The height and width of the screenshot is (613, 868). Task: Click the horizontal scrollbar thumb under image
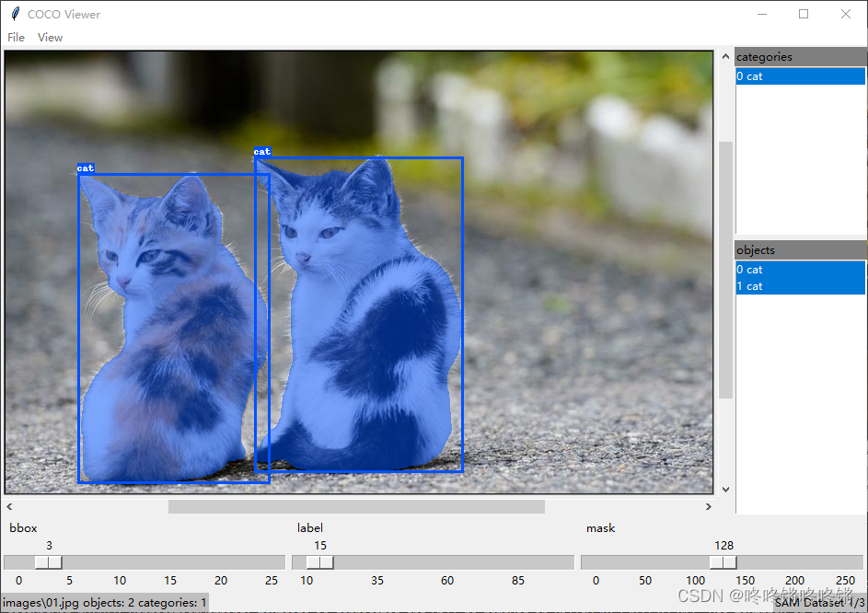356,506
